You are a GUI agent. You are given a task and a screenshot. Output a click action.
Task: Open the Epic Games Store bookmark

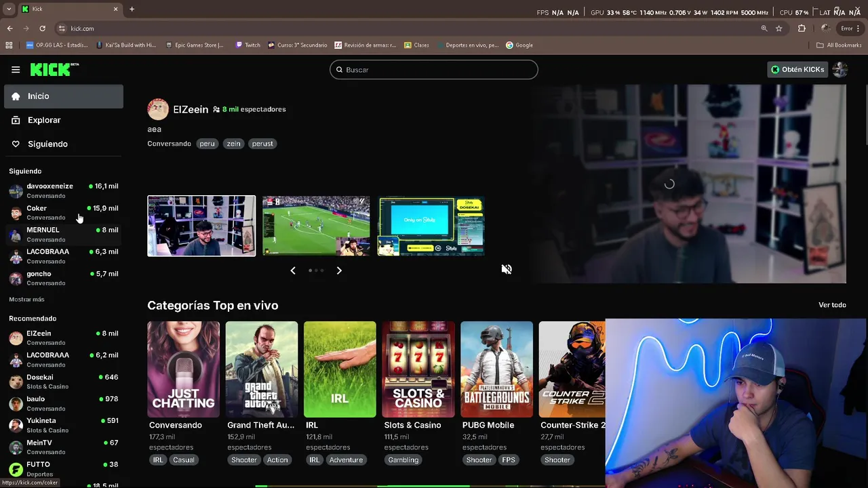[x=195, y=45]
